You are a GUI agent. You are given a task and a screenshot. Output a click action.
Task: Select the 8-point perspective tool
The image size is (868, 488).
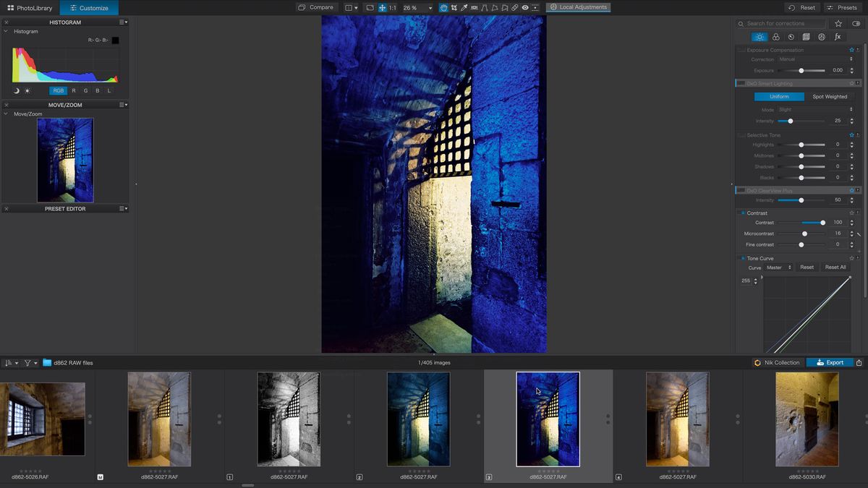click(x=505, y=7)
